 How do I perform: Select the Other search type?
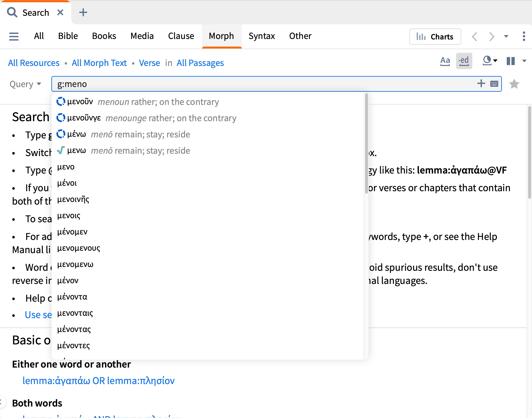300,36
